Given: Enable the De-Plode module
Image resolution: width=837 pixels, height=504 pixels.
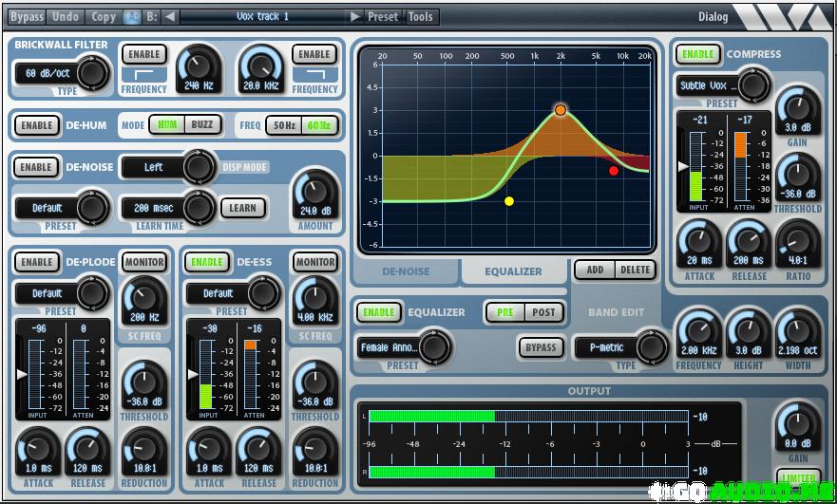Looking at the screenshot, I should pos(36,262).
